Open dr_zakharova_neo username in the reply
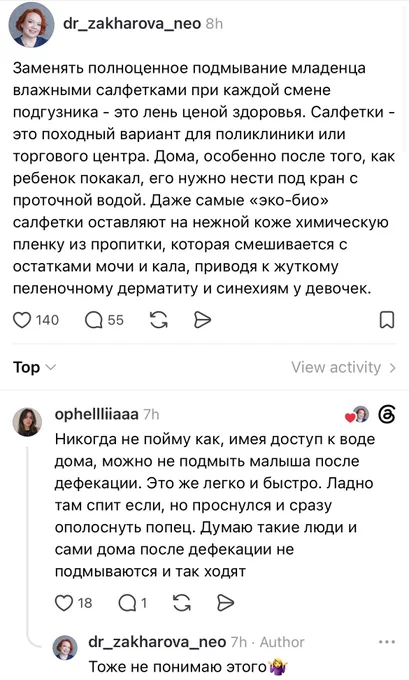409x680 pixels. click(157, 642)
